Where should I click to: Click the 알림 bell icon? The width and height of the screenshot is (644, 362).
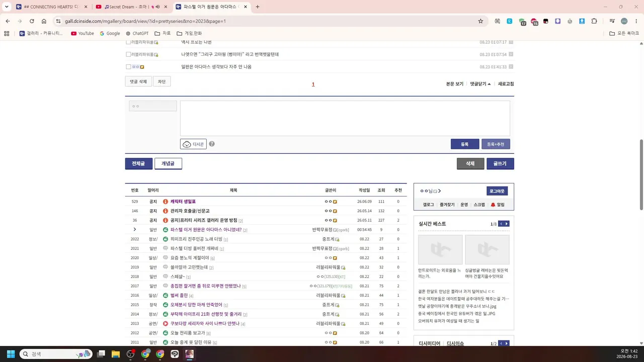(493, 205)
